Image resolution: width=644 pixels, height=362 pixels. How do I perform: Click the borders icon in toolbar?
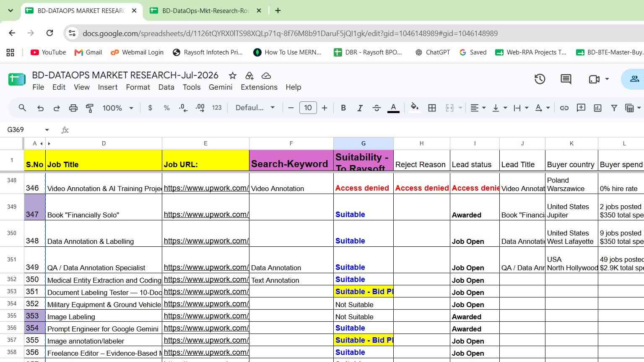[x=432, y=108]
